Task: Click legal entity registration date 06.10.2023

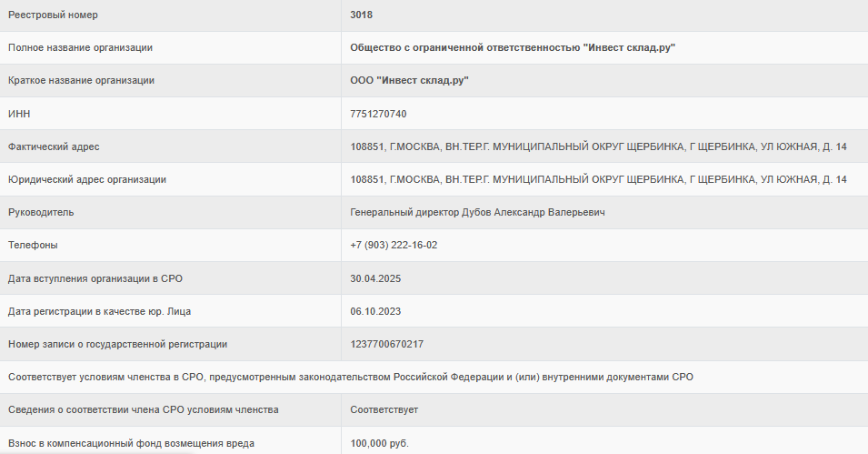Action: 375,311
